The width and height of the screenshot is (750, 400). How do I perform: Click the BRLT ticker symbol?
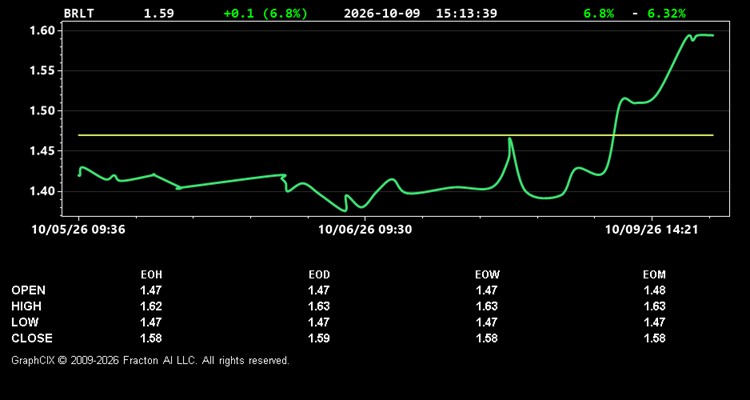click(x=79, y=13)
